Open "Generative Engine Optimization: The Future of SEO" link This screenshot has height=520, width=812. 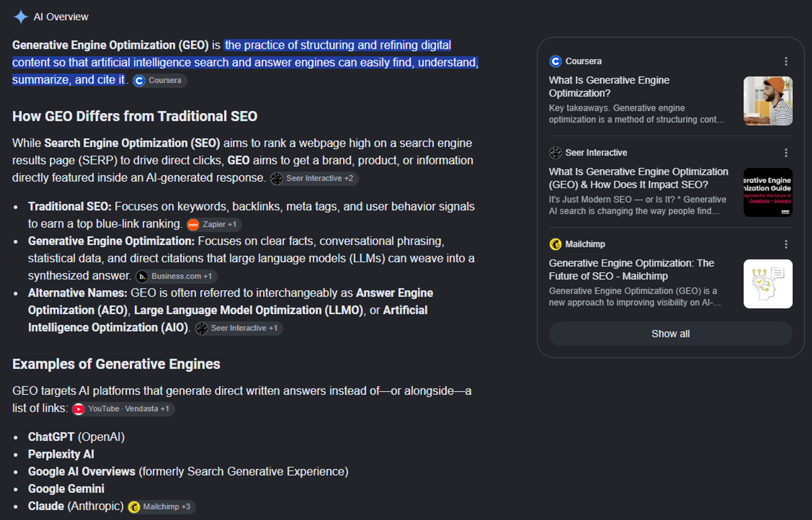point(631,270)
